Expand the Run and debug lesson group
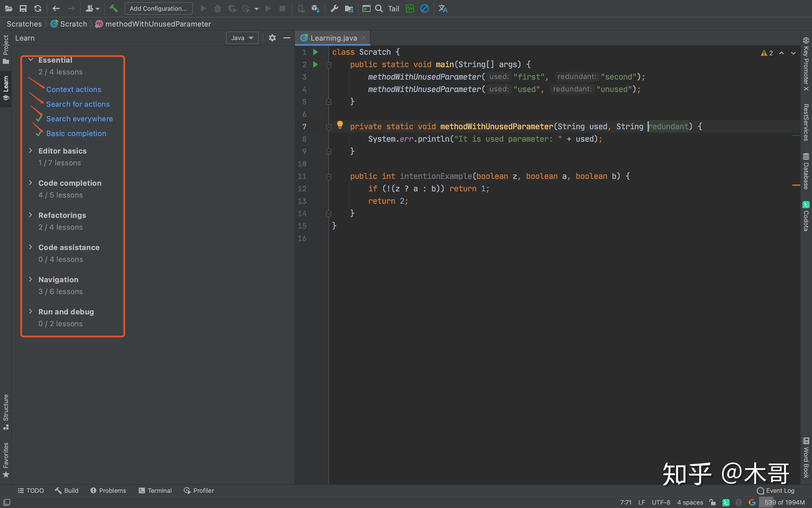 click(31, 312)
